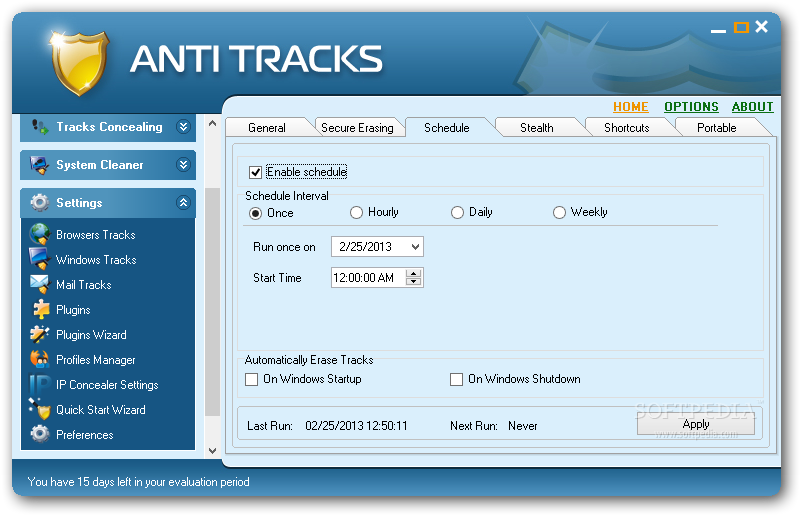Collapse the Settings section chevron
The width and height of the screenshot is (801, 516).
click(183, 203)
